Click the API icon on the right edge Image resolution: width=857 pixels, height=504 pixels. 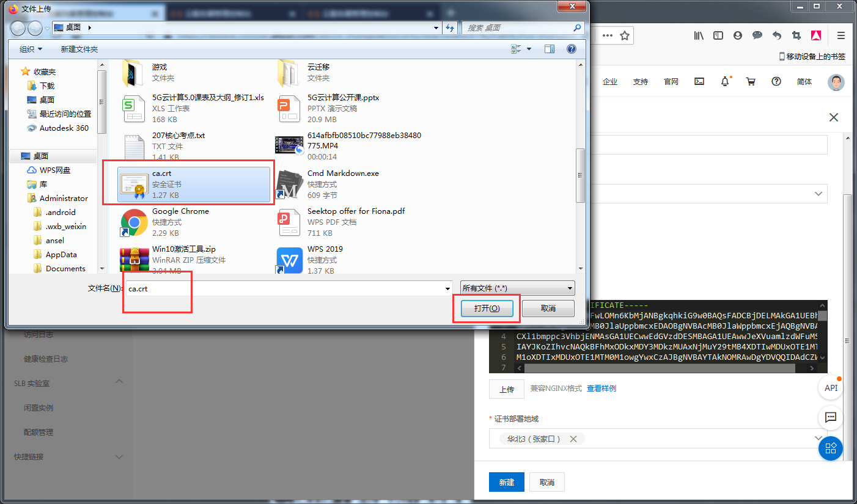pyautogui.click(x=831, y=387)
